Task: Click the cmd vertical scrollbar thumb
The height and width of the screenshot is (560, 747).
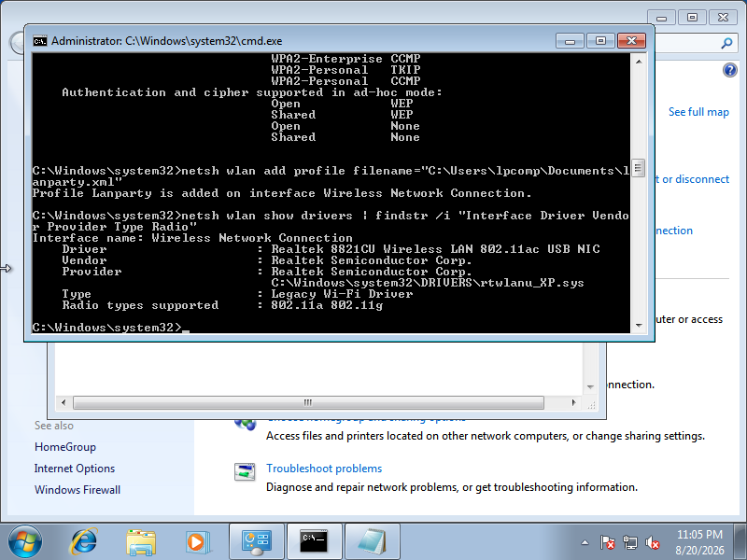Action: pos(639,168)
